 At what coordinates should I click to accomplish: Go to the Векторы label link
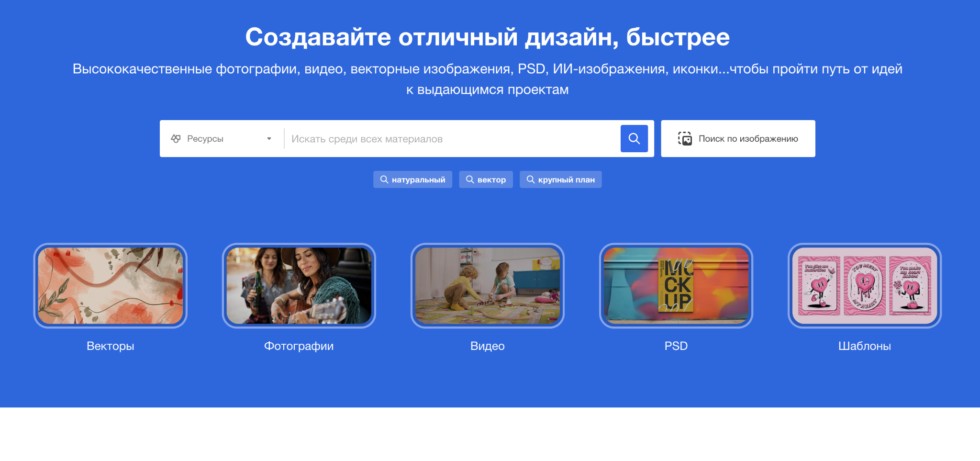111,346
